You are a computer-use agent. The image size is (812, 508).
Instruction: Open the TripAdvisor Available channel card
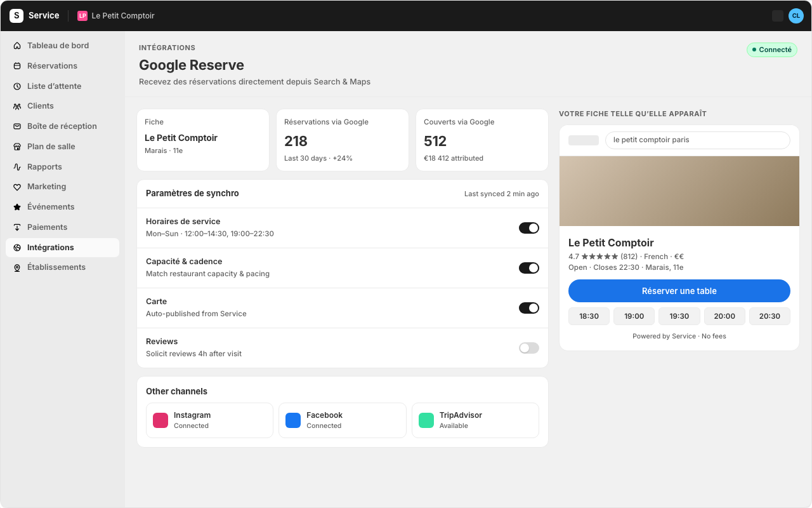tap(475, 420)
